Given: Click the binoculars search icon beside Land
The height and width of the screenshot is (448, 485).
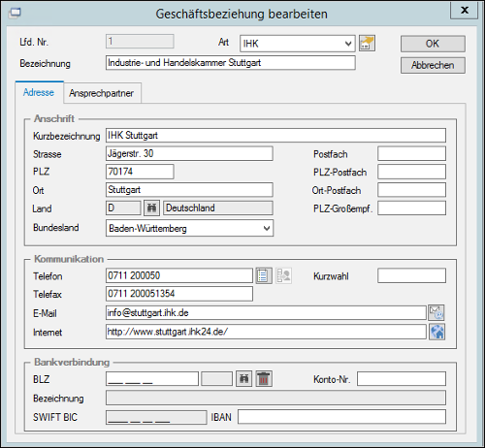Looking at the screenshot, I should [x=151, y=208].
